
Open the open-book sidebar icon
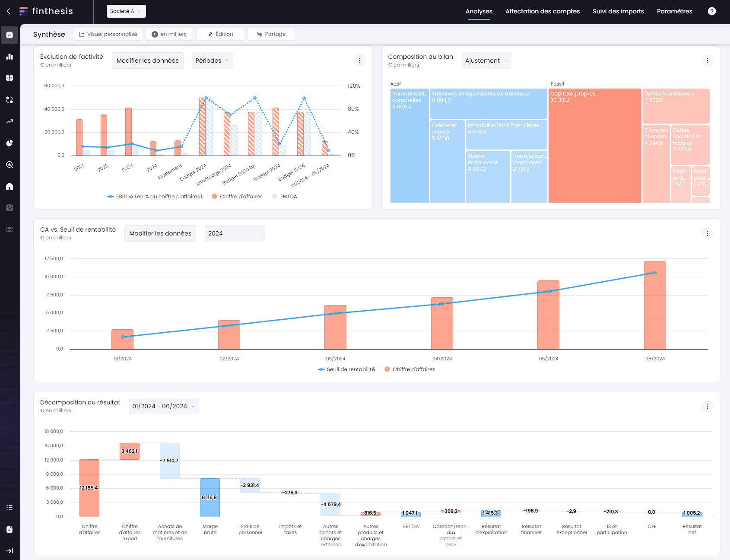click(10, 78)
